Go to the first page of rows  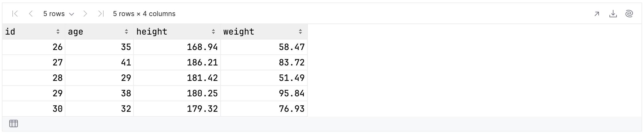(15, 14)
